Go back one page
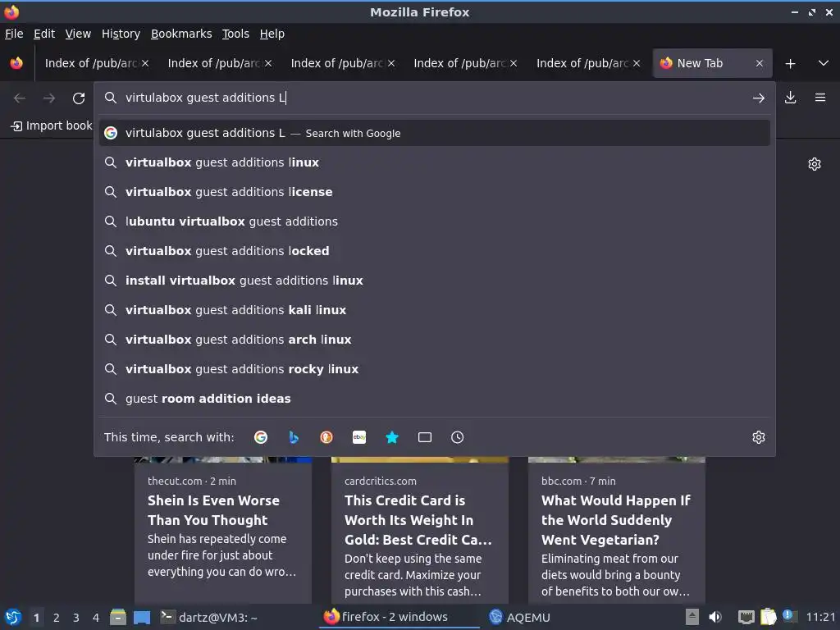Image resolution: width=840 pixels, height=630 pixels. point(20,98)
